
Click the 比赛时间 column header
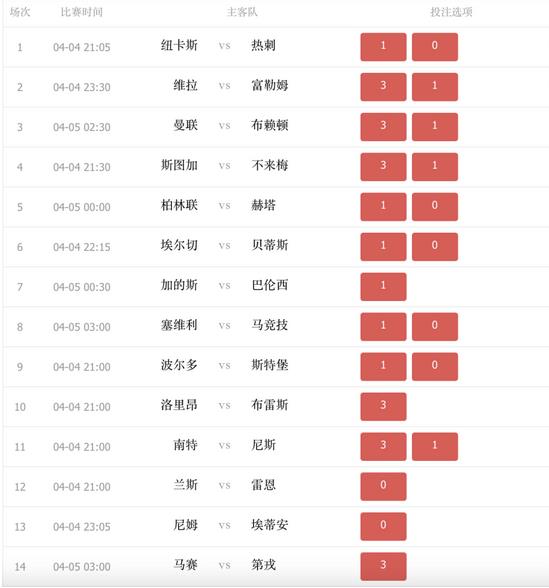pyautogui.click(x=82, y=12)
